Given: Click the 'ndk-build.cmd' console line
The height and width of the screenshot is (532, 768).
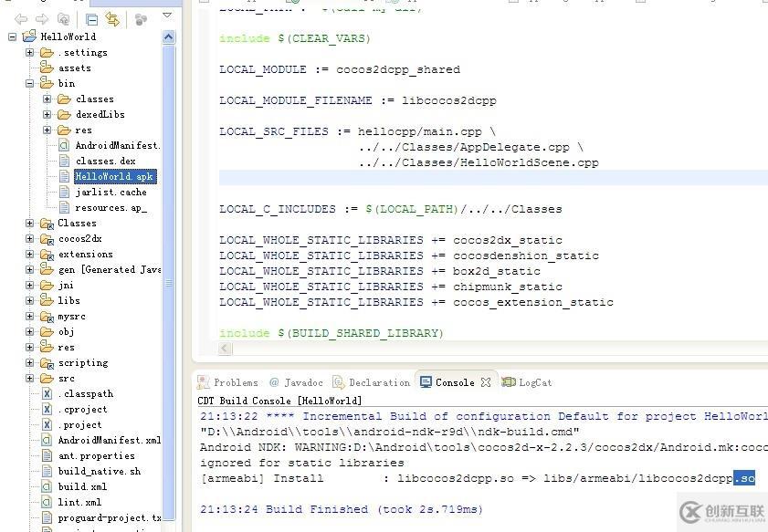Looking at the screenshot, I should pos(390,432).
